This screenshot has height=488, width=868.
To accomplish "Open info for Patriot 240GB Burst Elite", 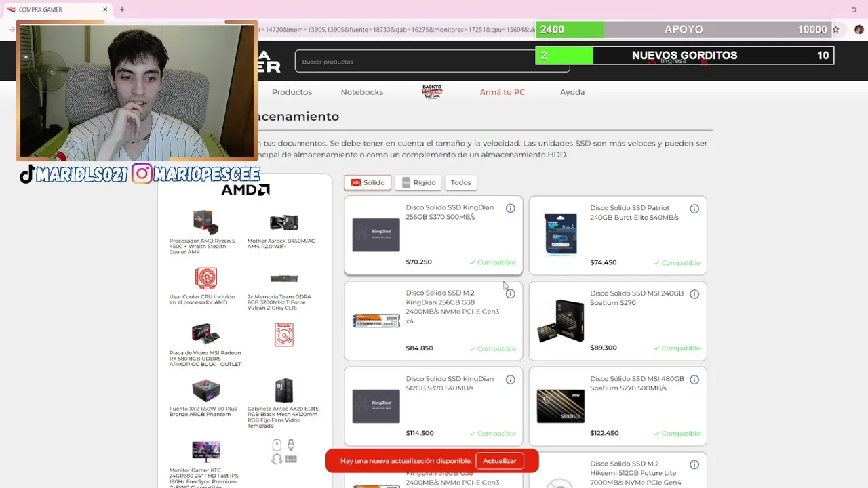I will (694, 209).
